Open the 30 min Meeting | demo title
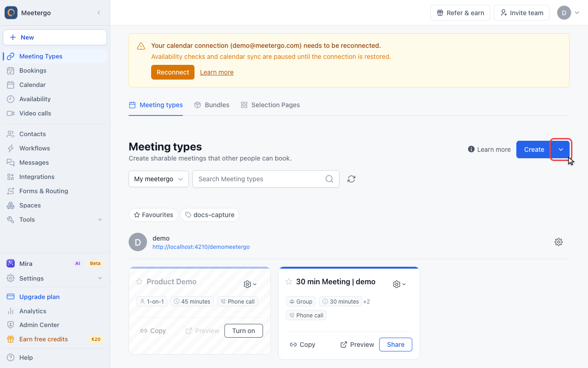Viewport: 588px width, 368px height. (336, 282)
